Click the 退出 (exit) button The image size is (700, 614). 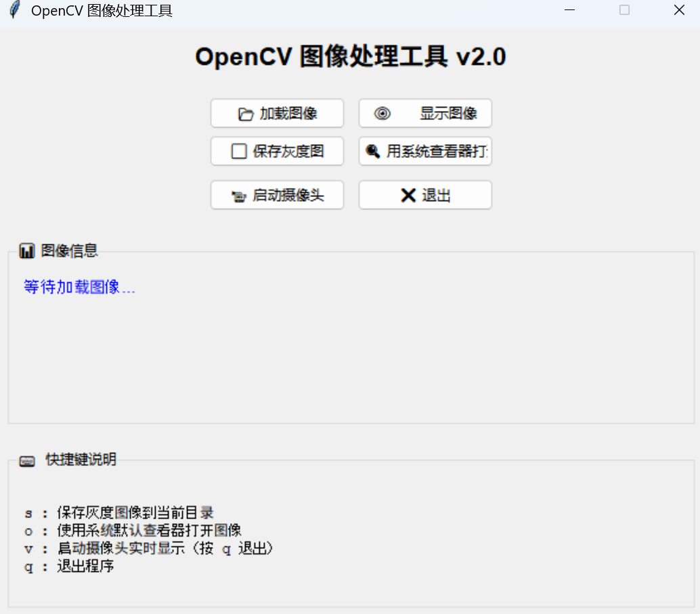(425, 195)
